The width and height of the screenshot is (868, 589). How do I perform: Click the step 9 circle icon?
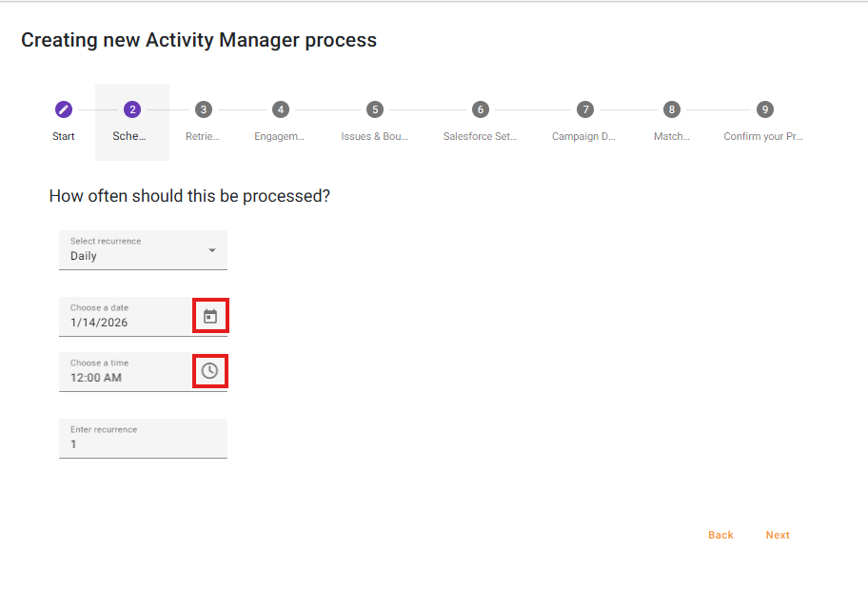pyautogui.click(x=764, y=109)
